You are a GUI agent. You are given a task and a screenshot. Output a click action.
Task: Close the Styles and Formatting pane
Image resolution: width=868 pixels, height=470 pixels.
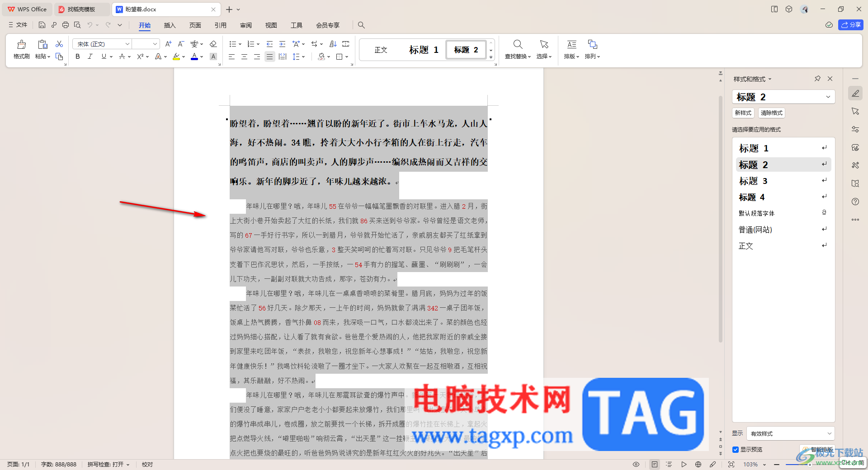[x=830, y=79]
